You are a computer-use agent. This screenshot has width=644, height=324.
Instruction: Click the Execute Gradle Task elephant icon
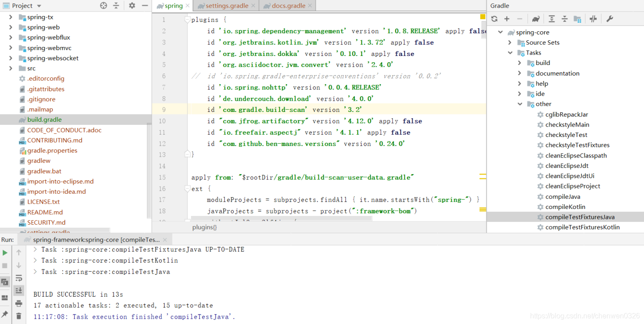point(535,19)
